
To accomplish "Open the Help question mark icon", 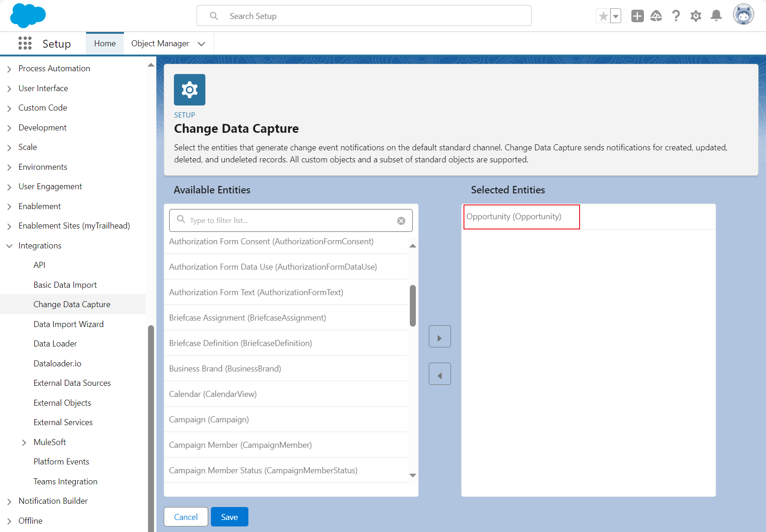I will click(676, 16).
